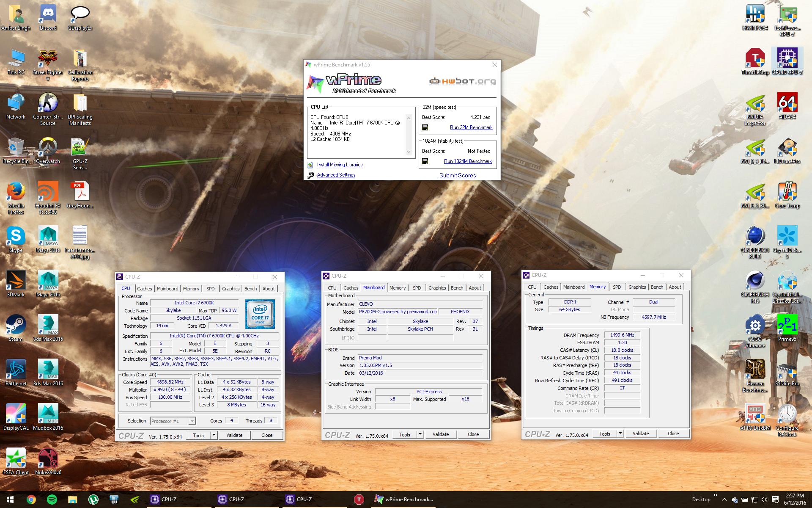Open the CSGO Vibrance desktop icon
This screenshot has width=812, height=508.
click(x=755, y=331)
